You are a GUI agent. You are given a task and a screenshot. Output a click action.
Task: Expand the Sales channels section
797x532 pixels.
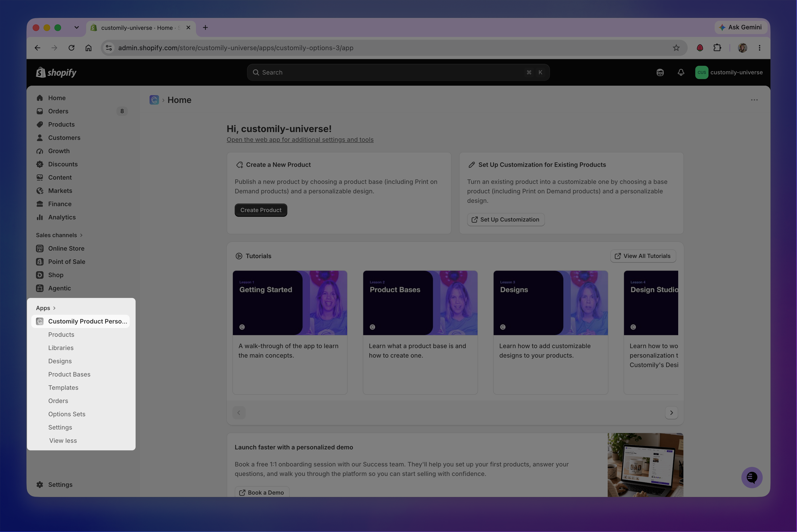[59, 235]
